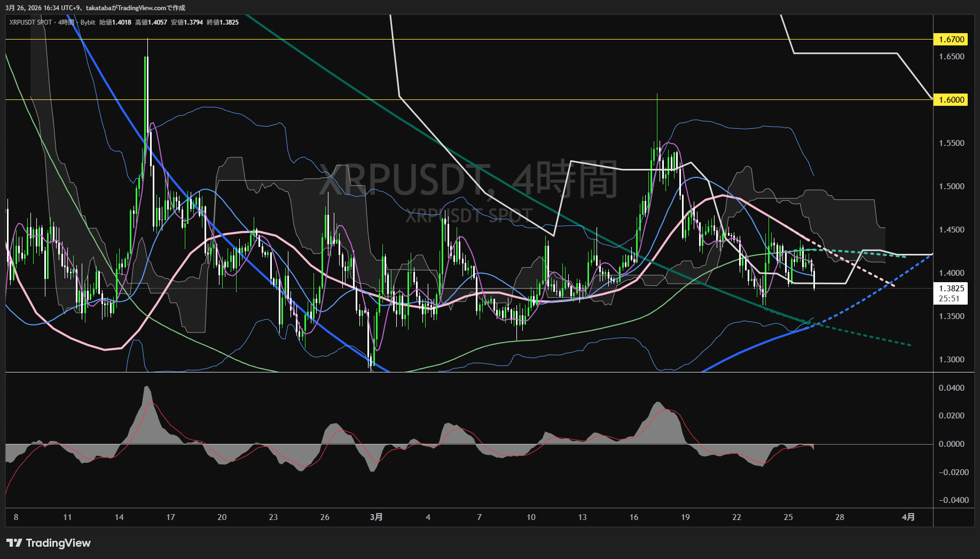980x559 pixels.
Task: Select the close value 1.3825 in header
Action: pyautogui.click(x=230, y=22)
